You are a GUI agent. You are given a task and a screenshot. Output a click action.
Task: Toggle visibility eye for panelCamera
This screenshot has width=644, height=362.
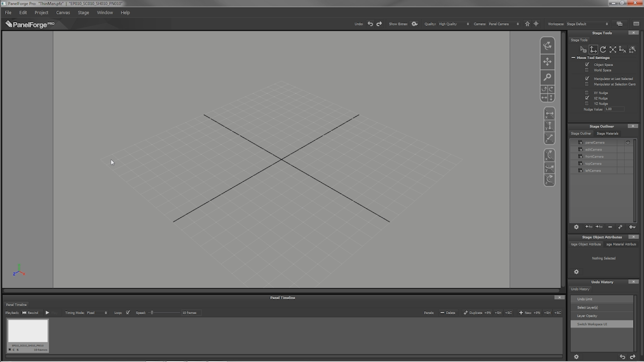627,143
